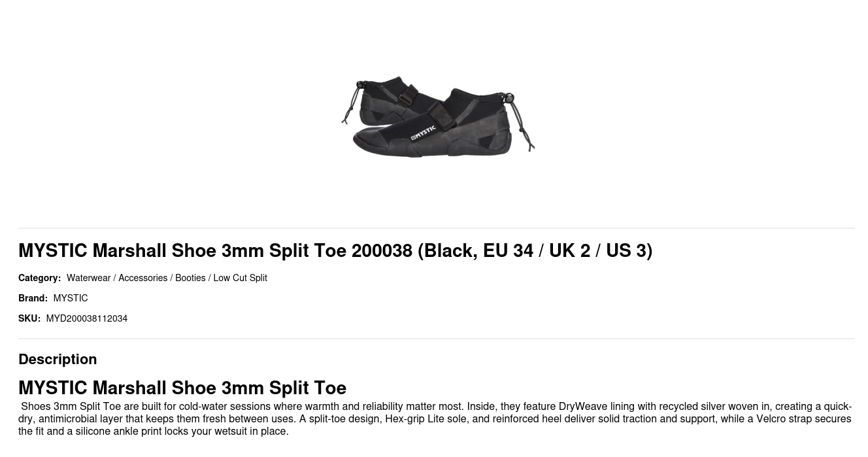Click the Velcro strap text in the description

click(786, 418)
